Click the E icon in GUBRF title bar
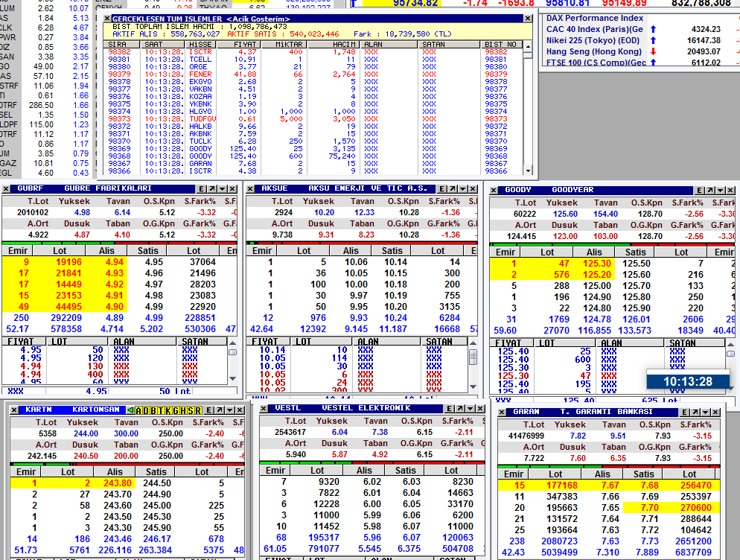This screenshot has width=740, height=560. pos(200,189)
